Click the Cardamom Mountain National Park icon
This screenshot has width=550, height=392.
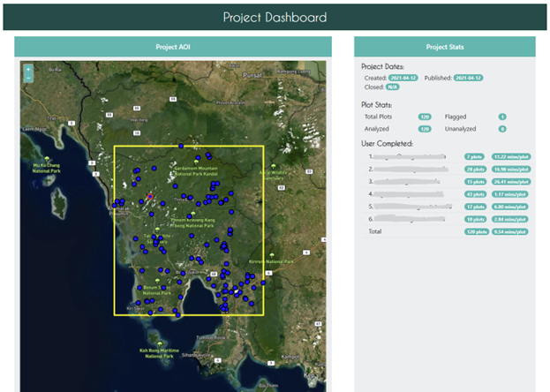(x=196, y=162)
